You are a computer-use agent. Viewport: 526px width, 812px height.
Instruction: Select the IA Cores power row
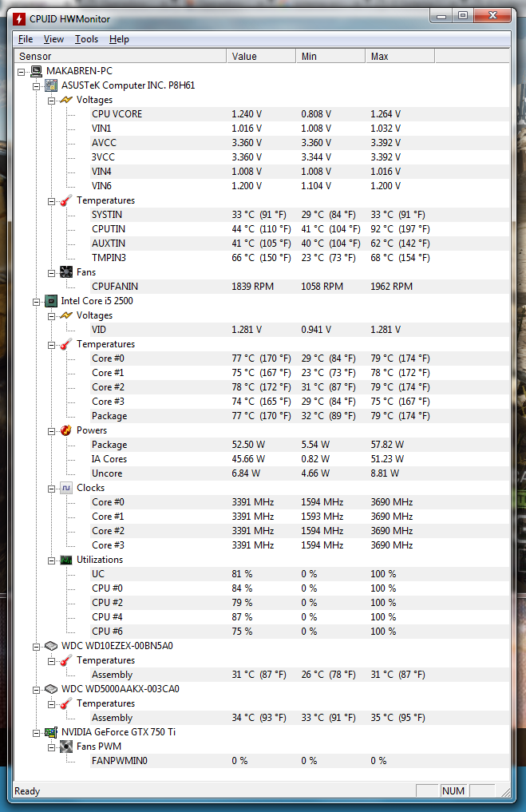[x=299, y=459]
